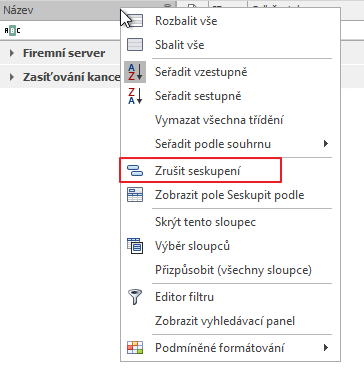Select Seřadit podle souhrnu entry

(x=230, y=144)
